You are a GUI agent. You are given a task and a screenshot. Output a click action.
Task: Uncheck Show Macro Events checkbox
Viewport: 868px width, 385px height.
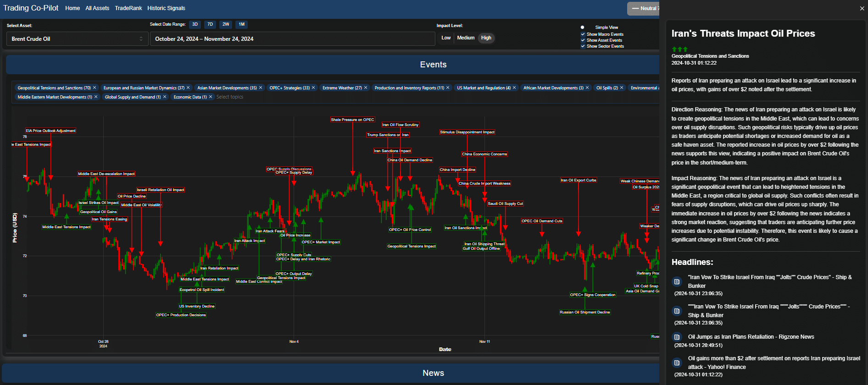pos(583,34)
